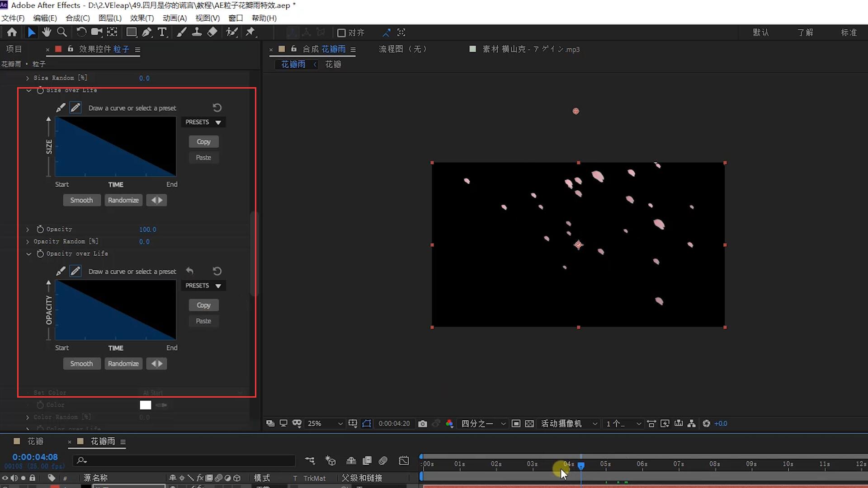Collapse the Opacity over Life section
The image size is (868, 488).
tap(28, 254)
